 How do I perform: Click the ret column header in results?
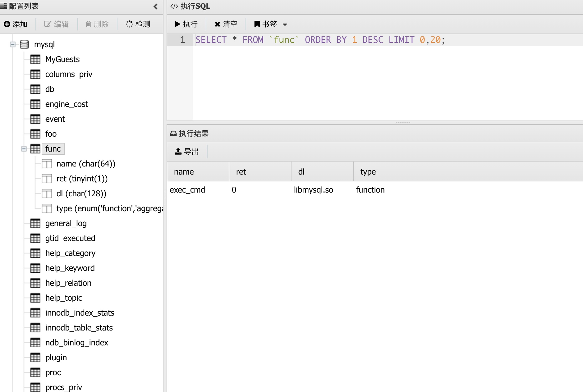[x=260, y=171]
